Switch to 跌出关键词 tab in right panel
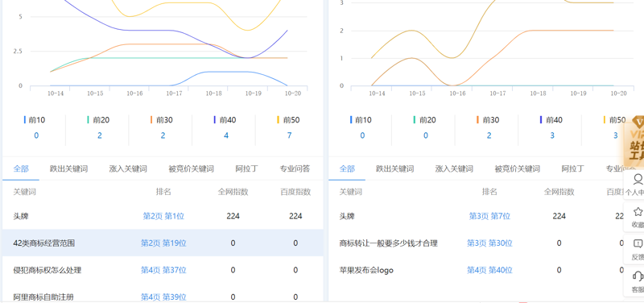 click(394, 168)
